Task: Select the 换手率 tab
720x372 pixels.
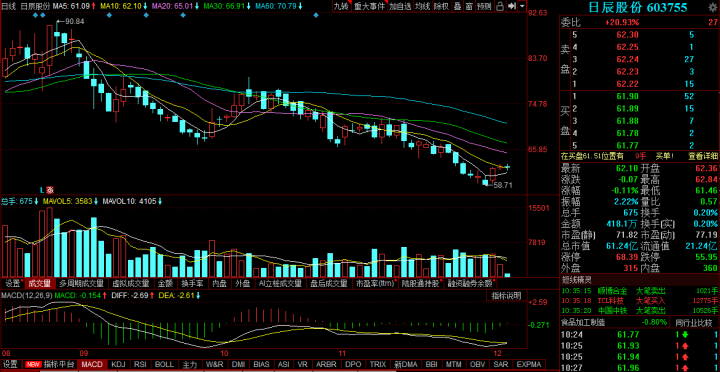Action: tap(192, 283)
